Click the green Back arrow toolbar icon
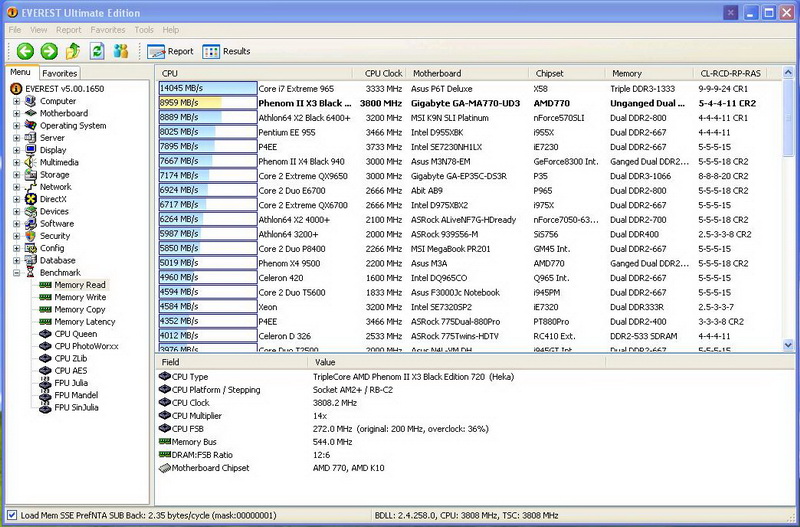 [x=25, y=51]
